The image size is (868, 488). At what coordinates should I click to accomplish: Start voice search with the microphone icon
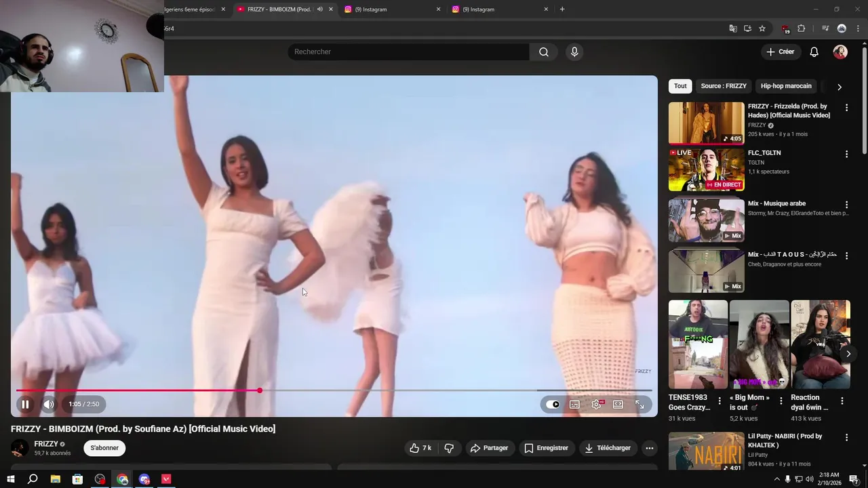coord(574,52)
